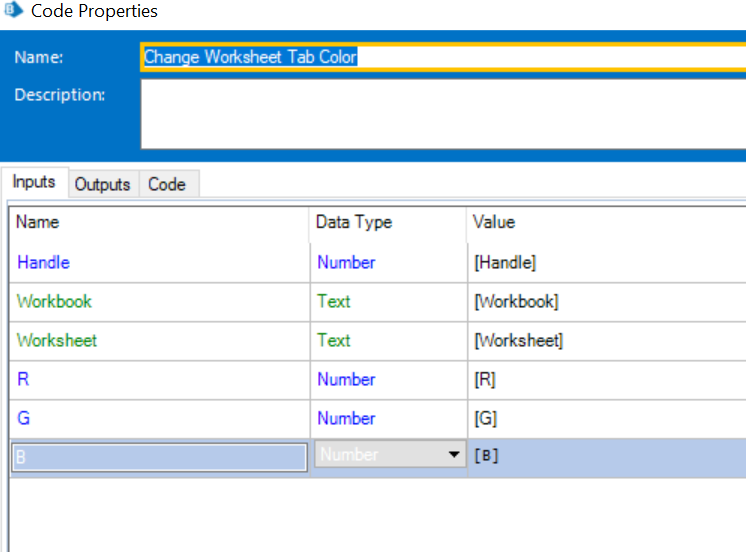Click the B input name edit field

[158, 457]
